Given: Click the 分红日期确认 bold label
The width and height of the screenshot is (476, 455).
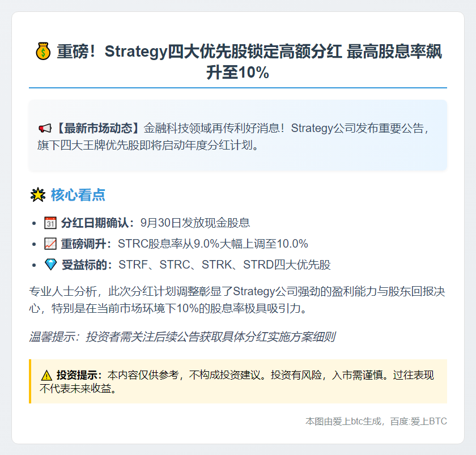Looking at the screenshot, I should [97, 223].
